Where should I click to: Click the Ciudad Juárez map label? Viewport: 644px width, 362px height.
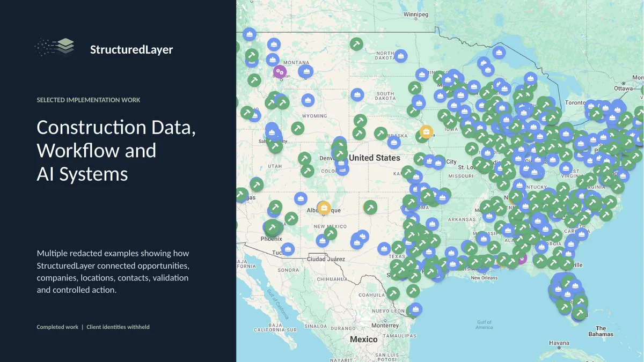click(x=326, y=260)
